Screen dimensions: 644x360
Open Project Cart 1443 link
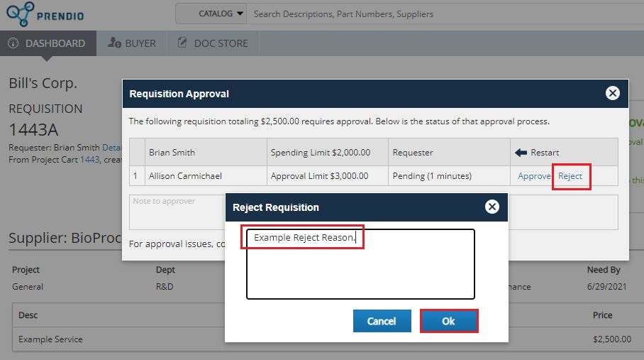coord(89,160)
